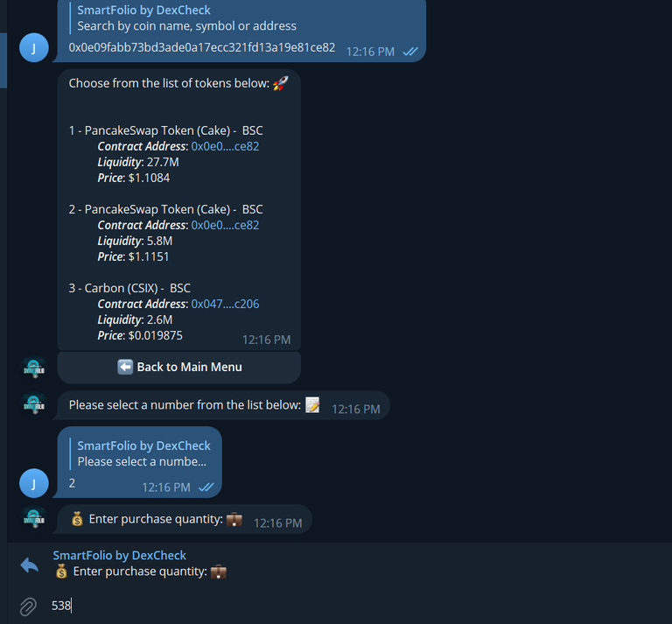Open Carbon contract address link 0x047....c206

225,304
